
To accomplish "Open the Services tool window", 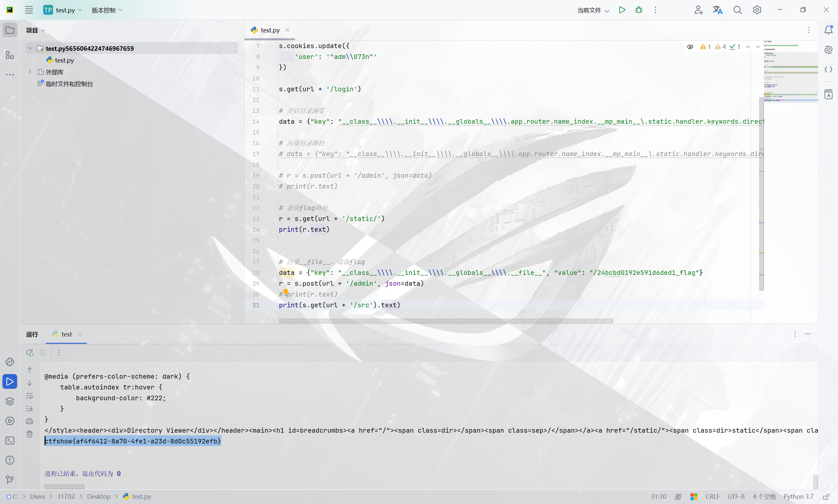I will (x=10, y=421).
